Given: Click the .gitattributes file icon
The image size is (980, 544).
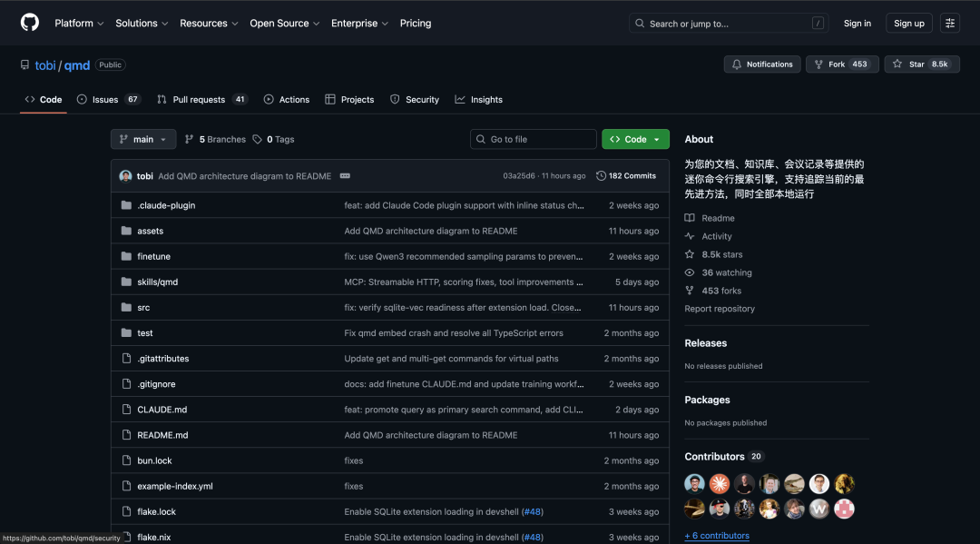Looking at the screenshot, I should (x=126, y=359).
